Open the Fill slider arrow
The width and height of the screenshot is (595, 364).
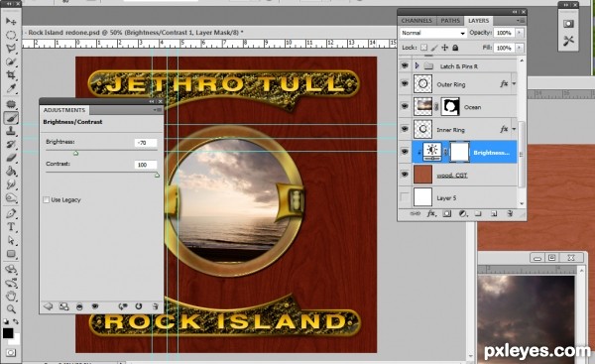click(x=519, y=48)
